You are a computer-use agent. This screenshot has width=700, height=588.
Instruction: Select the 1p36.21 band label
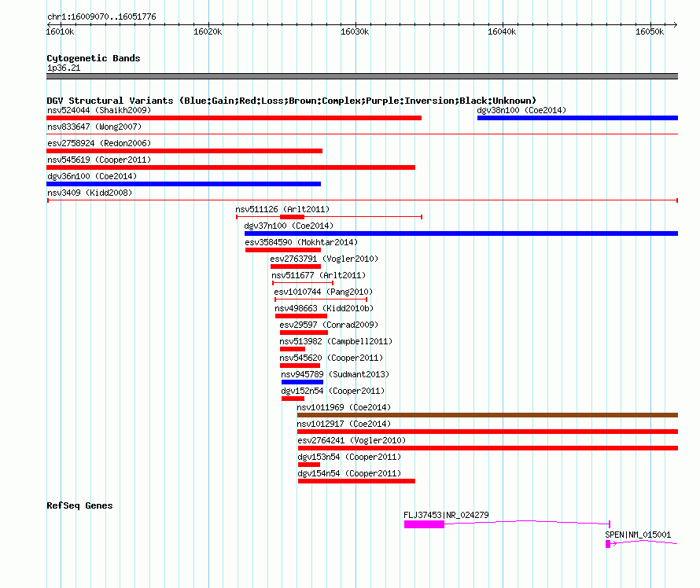click(x=64, y=68)
